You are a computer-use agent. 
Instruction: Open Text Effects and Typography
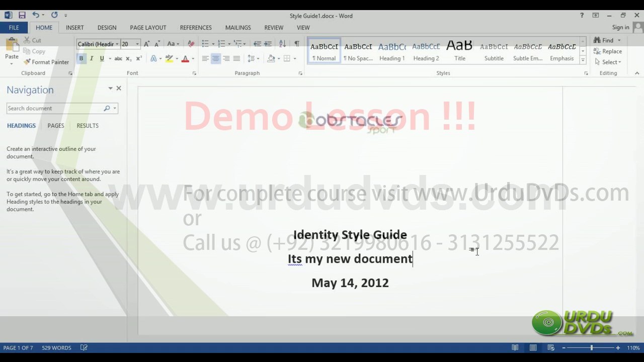click(154, 59)
